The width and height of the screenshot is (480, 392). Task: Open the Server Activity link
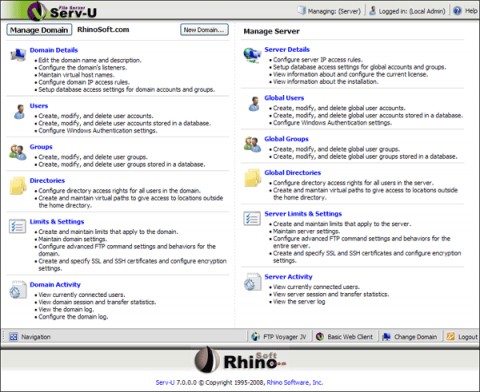(x=288, y=277)
